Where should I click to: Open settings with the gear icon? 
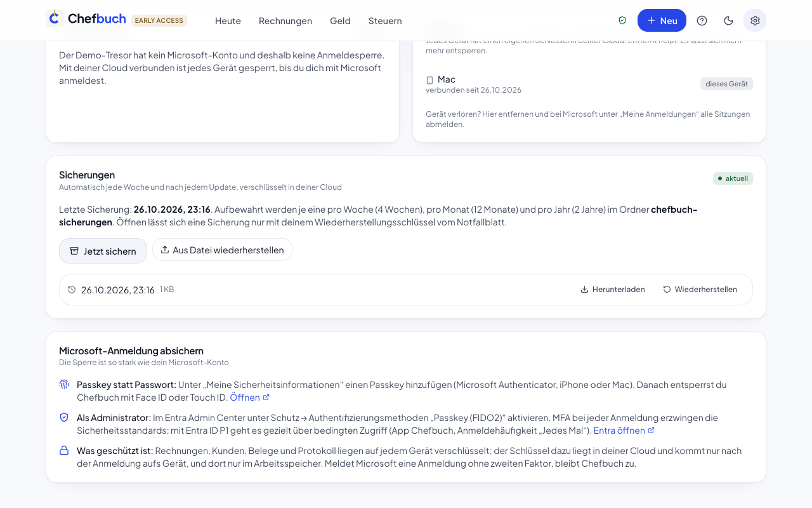(x=755, y=20)
